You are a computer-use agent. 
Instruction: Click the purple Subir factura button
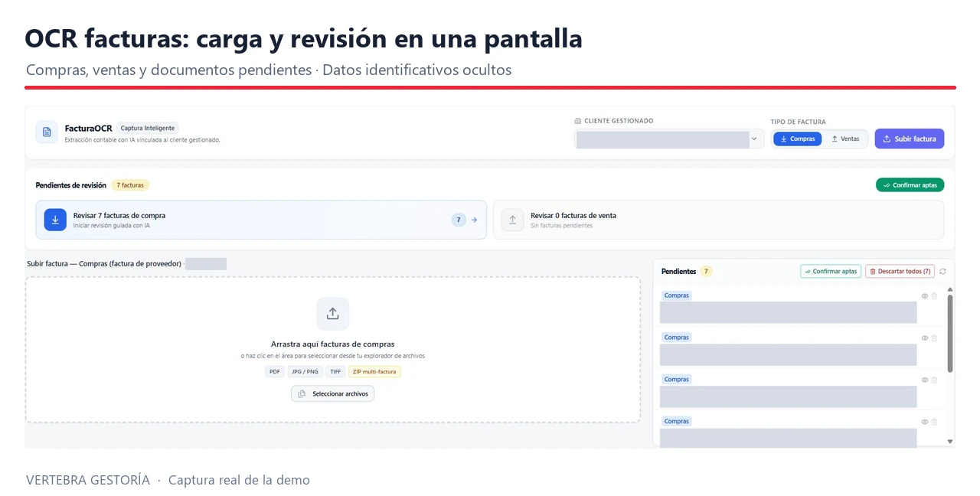click(x=910, y=139)
